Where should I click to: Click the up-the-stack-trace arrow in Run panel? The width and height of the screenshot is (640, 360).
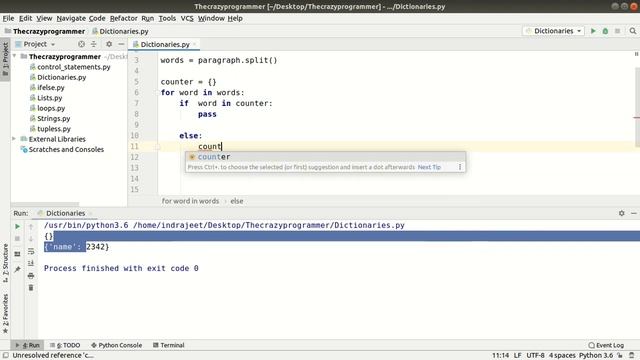pos(31,226)
